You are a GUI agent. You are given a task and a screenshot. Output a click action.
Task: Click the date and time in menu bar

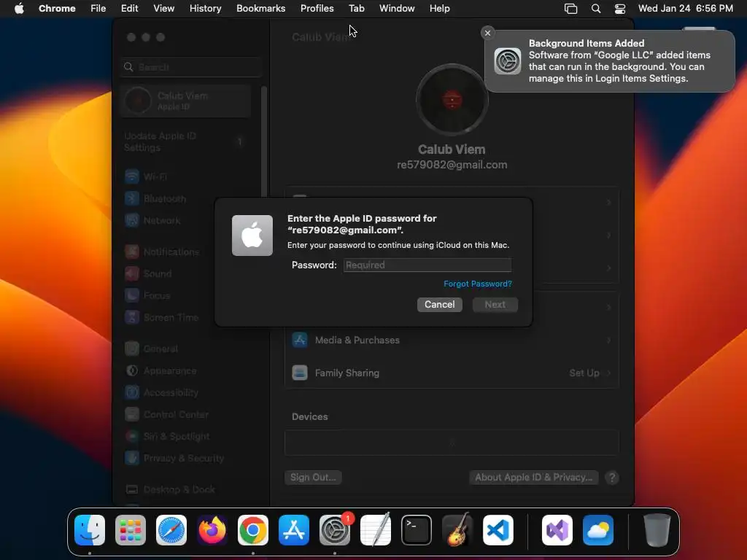[686, 8]
